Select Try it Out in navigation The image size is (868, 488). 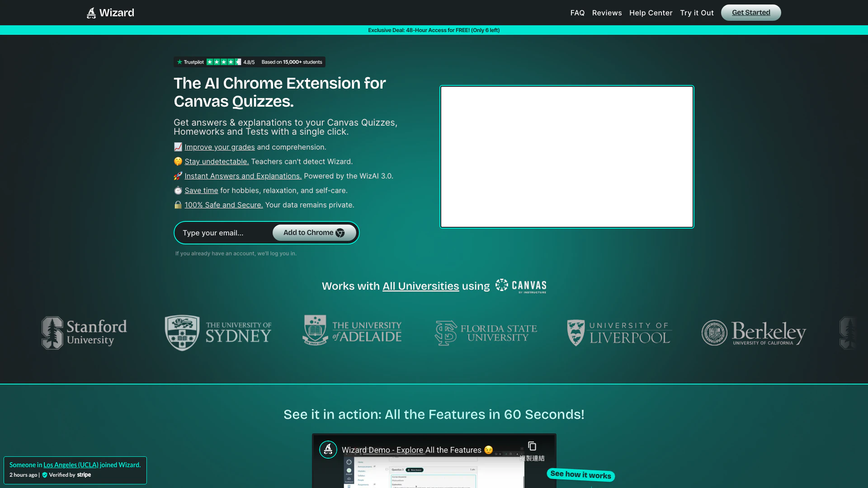pyautogui.click(x=697, y=13)
